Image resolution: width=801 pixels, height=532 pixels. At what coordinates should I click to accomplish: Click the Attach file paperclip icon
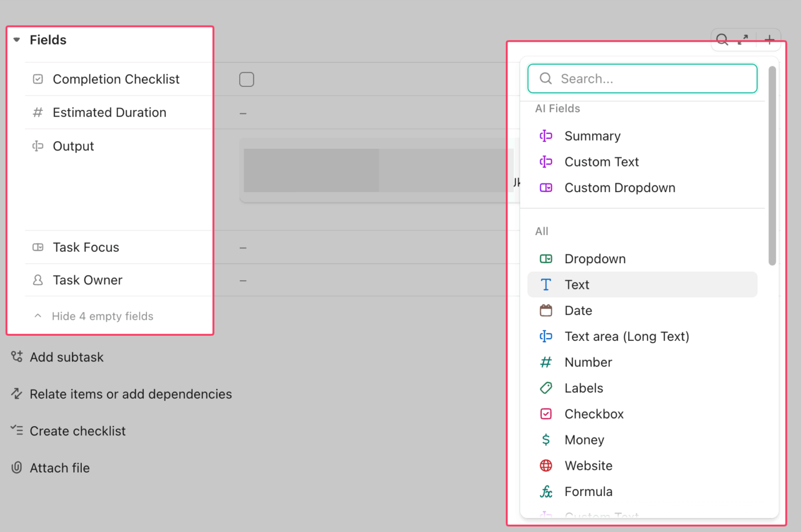(17, 468)
